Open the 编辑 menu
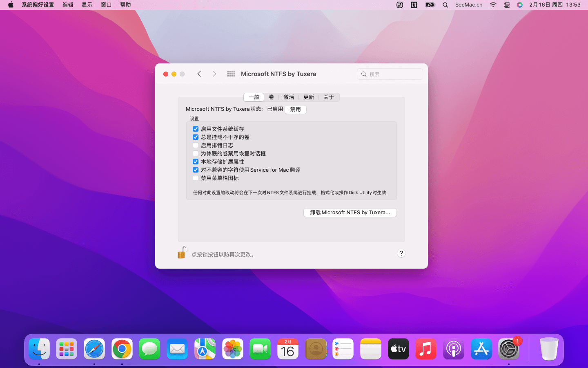Viewport: 588px width, 368px height. coord(68,5)
